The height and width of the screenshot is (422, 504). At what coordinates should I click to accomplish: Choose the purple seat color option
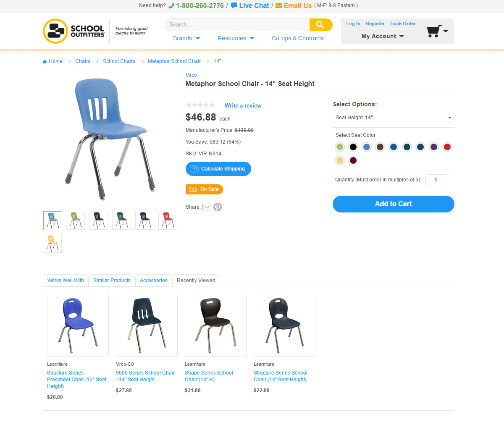(x=434, y=147)
